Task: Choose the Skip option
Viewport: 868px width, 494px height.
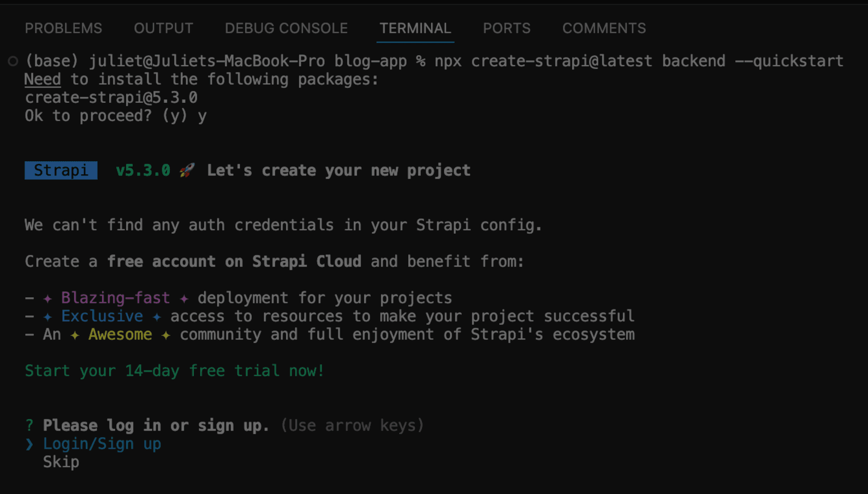Action: 61,462
